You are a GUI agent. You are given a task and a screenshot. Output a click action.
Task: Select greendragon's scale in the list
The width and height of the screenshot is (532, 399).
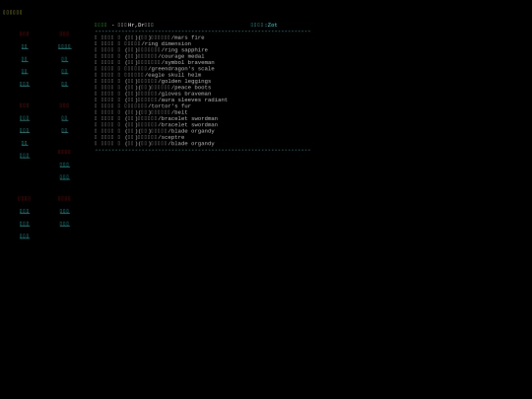tap(155, 69)
